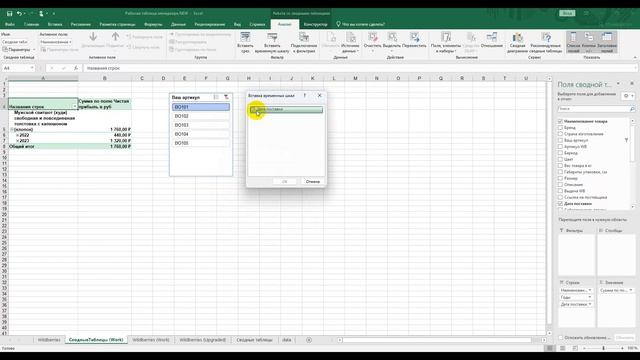This screenshot has height=360, width=640.
Task: Open pivot fields pane gear Tools menu
Action: 628,96
